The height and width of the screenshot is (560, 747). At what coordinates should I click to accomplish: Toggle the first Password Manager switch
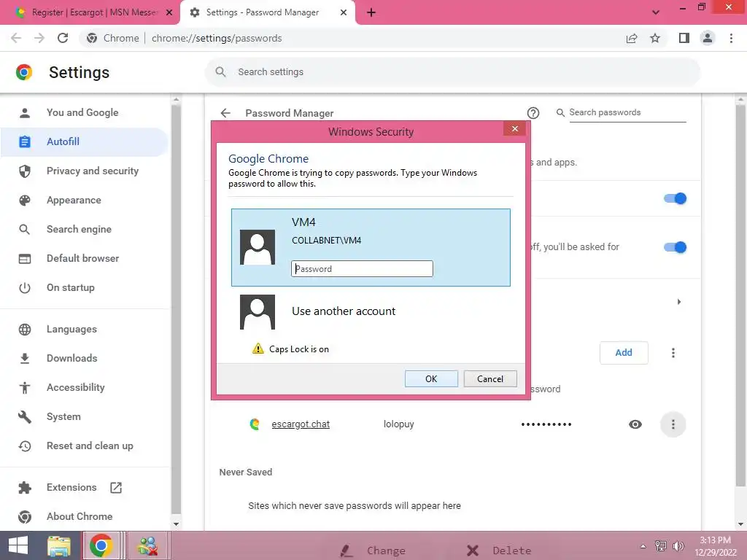(675, 198)
